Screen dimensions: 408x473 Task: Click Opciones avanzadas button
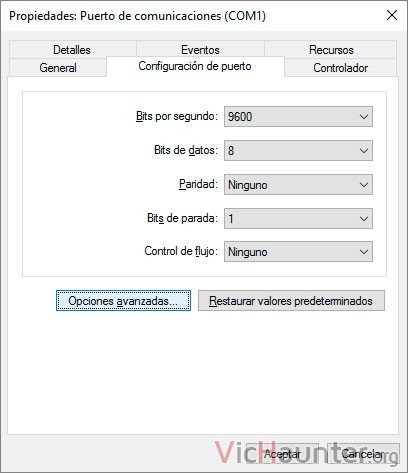[x=123, y=301]
